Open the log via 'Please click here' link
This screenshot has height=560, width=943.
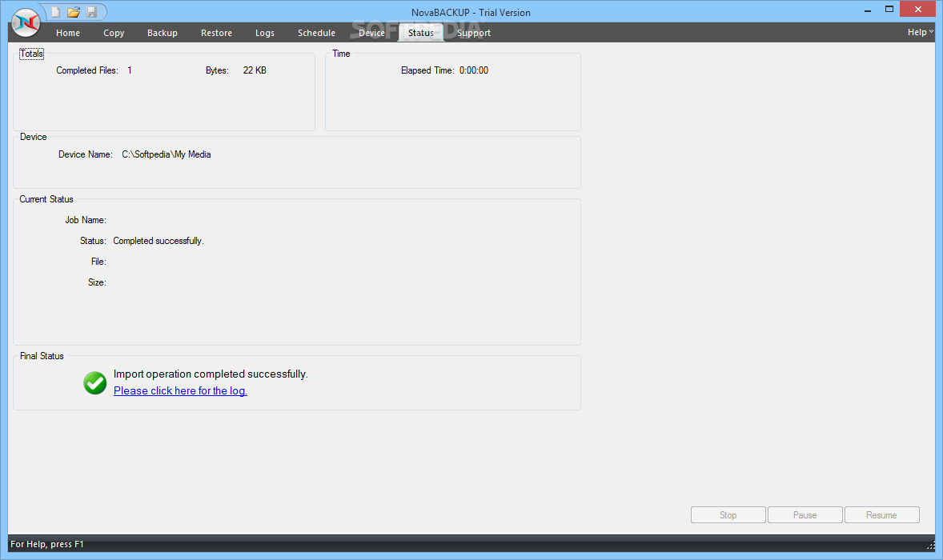click(180, 390)
